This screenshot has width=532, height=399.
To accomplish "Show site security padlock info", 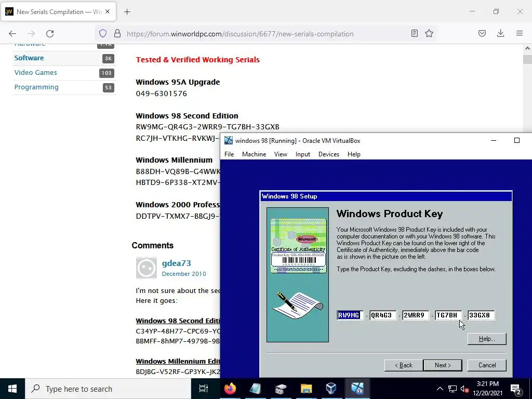I will pyautogui.click(x=117, y=33).
